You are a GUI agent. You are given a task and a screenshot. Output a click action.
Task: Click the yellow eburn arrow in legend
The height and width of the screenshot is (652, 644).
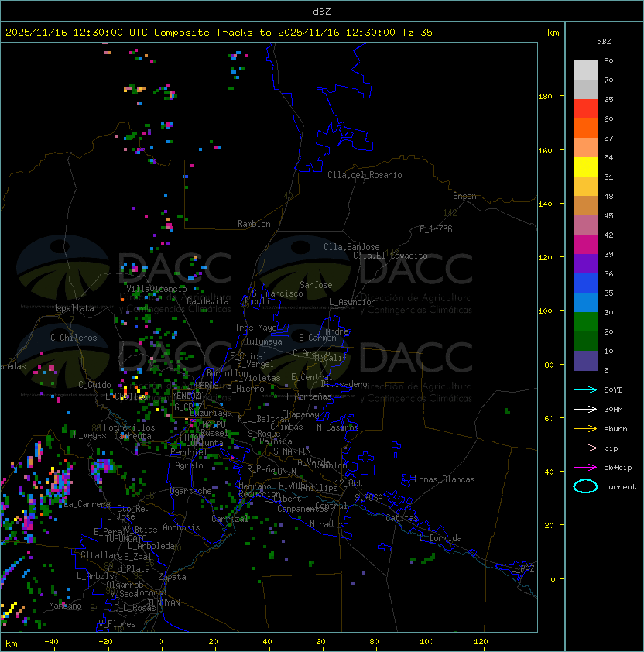[x=585, y=429]
